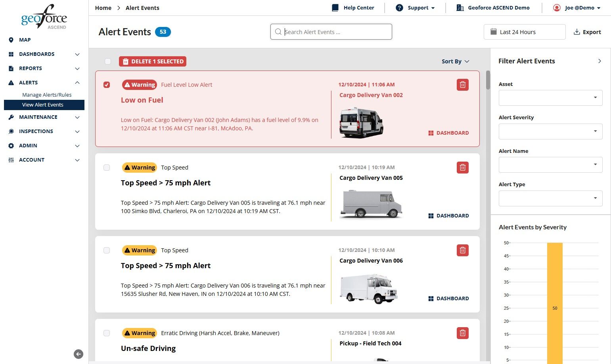This screenshot has height=364, width=611.
Task: Open Dashboard link for Cargo Delivery Van 006
Action: (x=448, y=299)
